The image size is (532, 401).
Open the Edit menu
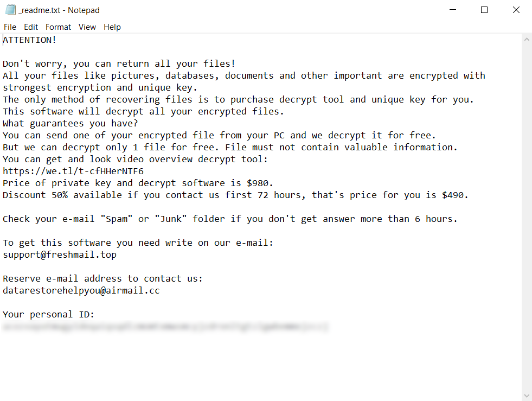coord(31,27)
